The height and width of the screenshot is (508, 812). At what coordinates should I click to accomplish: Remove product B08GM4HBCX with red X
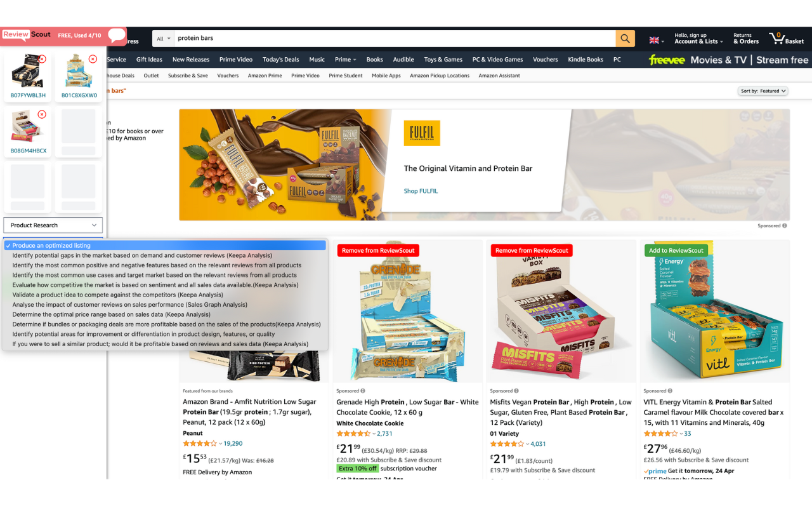coord(42,114)
